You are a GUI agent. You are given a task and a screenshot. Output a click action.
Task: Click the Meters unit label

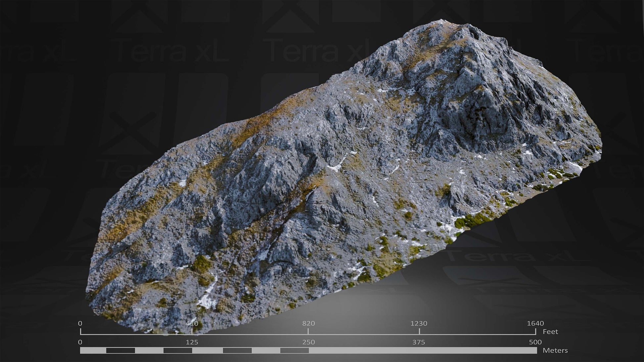[x=555, y=350]
